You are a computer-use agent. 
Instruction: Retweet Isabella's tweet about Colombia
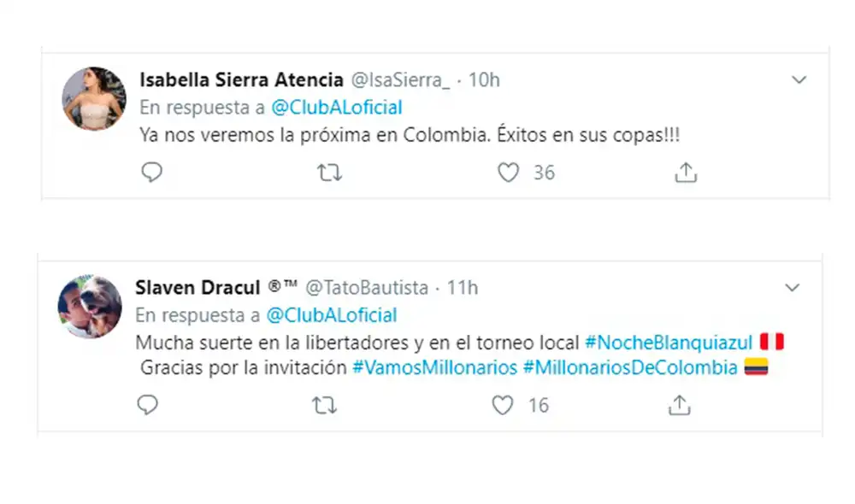pos(327,172)
